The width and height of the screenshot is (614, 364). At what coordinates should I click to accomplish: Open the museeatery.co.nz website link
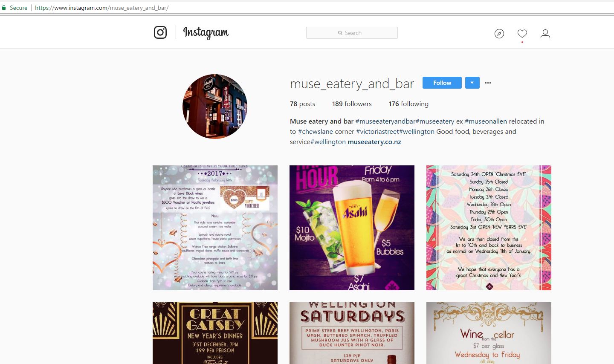pyautogui.click(x=374, y=142)
